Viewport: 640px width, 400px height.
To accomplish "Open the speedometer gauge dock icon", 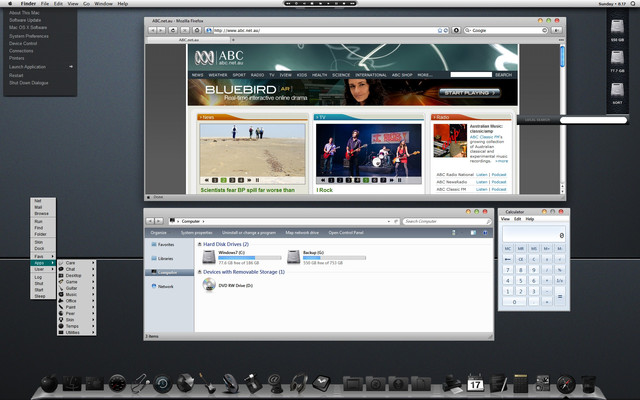I will pos(117,384).
